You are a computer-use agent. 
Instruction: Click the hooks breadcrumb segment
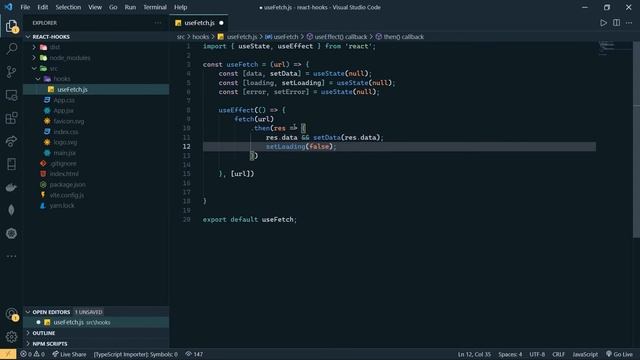[200, 37]
